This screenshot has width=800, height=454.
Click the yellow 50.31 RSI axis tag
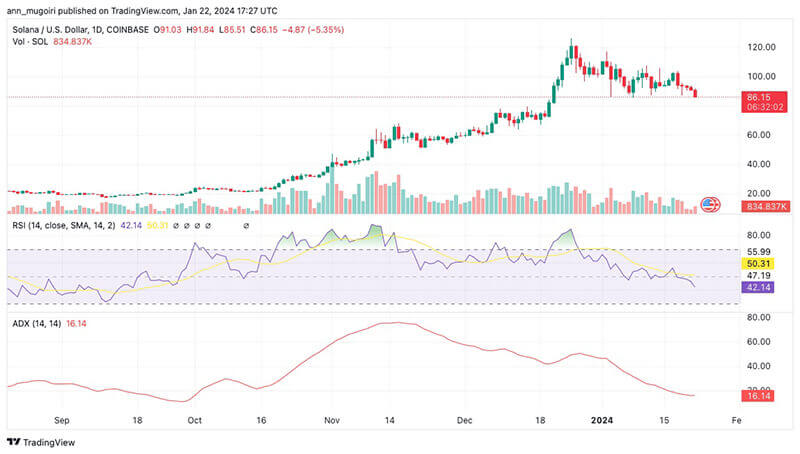pos(758,264)
